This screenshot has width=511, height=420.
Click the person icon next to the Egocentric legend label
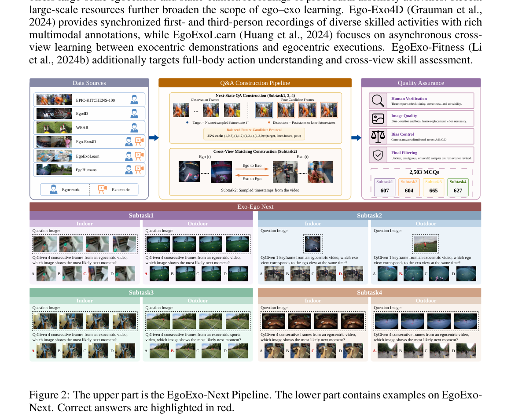coord(53,189)
